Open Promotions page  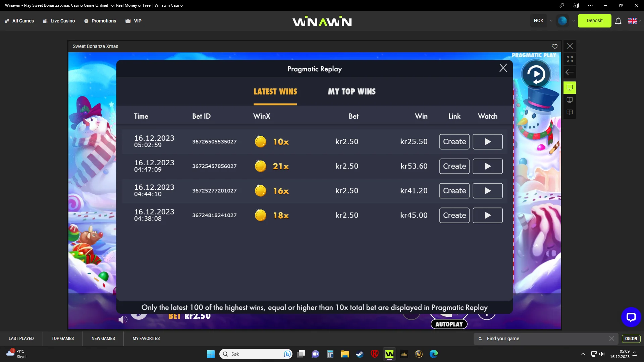[x=100, y=21]
